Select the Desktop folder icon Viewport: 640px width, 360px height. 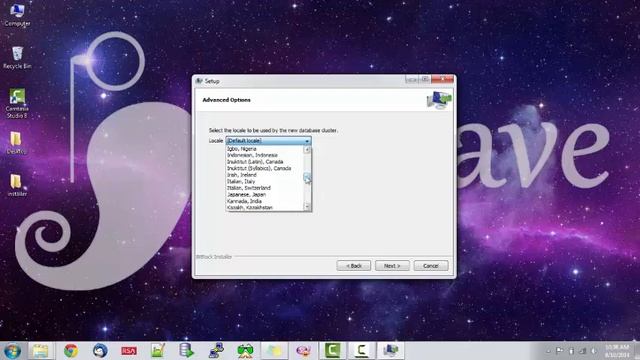tap(16, 143)
